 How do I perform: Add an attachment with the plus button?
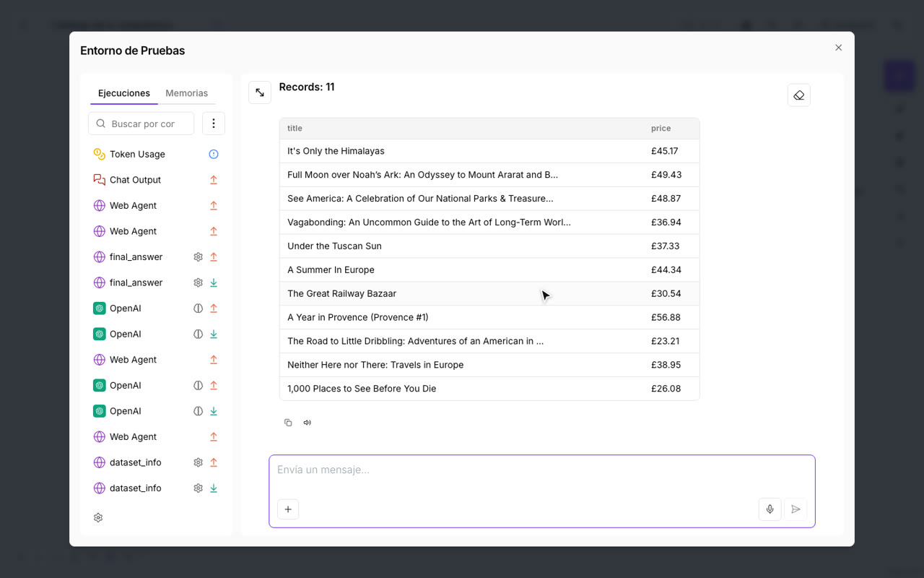click(x=288, y=509)
